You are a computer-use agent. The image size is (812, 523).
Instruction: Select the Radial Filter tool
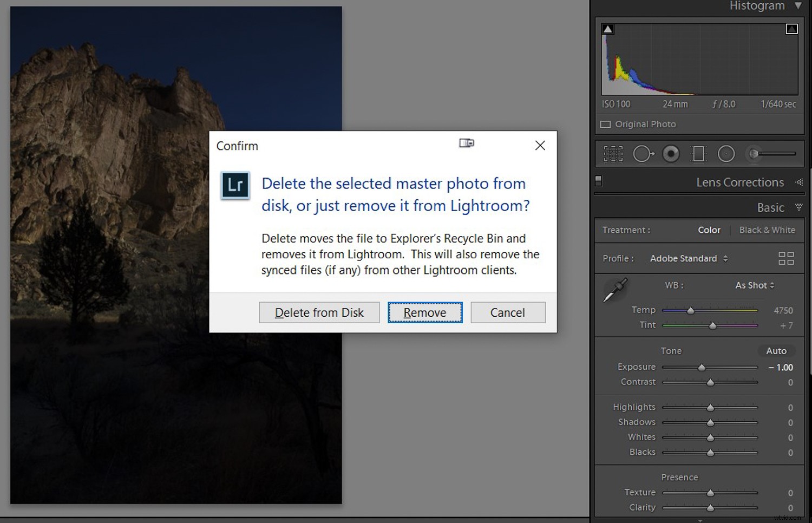tap(726, 154)
